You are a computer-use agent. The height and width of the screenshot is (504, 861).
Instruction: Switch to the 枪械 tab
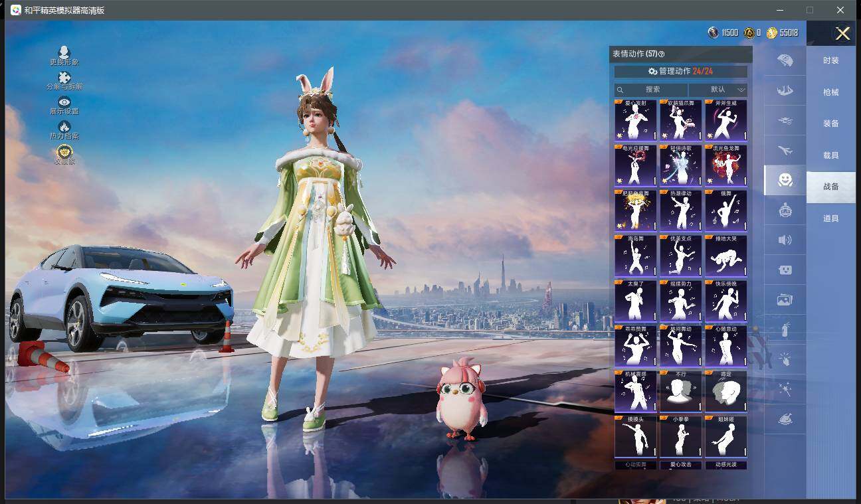[x=831, y=92]
